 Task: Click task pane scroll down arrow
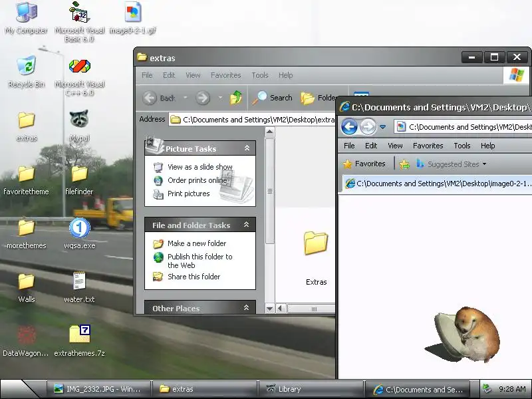coord(270,309)
